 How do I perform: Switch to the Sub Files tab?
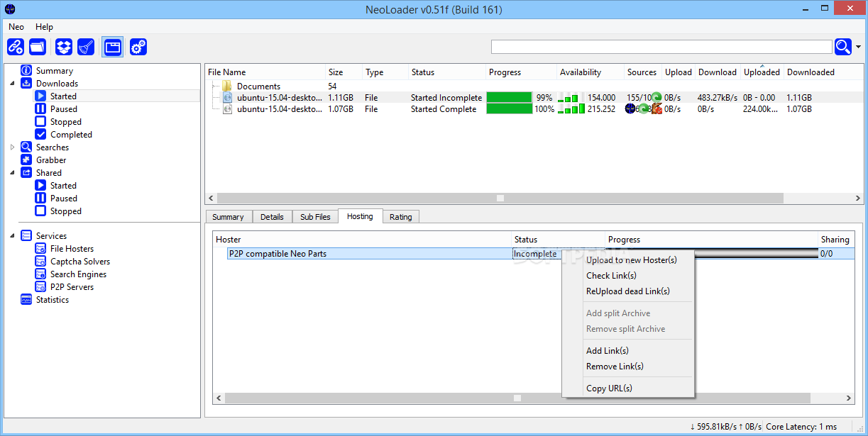click(x=315, y=217)
